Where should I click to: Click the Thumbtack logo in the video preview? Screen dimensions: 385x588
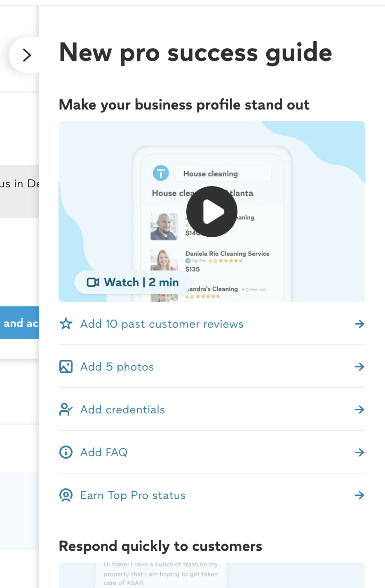161,173
